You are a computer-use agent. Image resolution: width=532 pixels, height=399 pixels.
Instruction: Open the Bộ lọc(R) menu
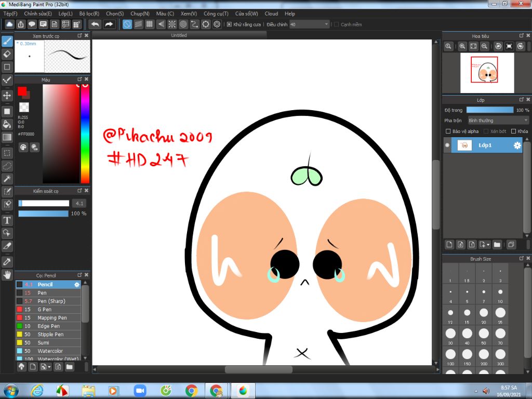click(x=89, y=14)
